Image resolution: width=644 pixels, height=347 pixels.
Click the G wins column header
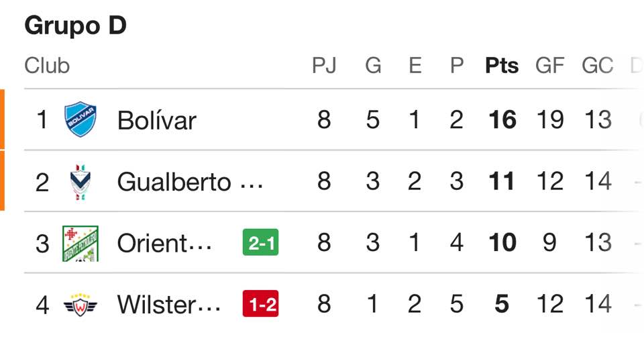coord(373,66)
